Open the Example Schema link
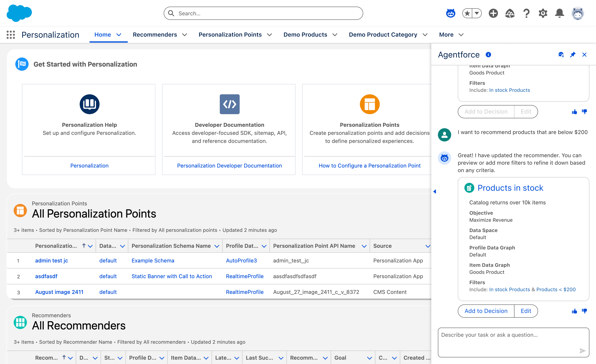The width and height of the screenshot is (596, 364). coord(153,261)
